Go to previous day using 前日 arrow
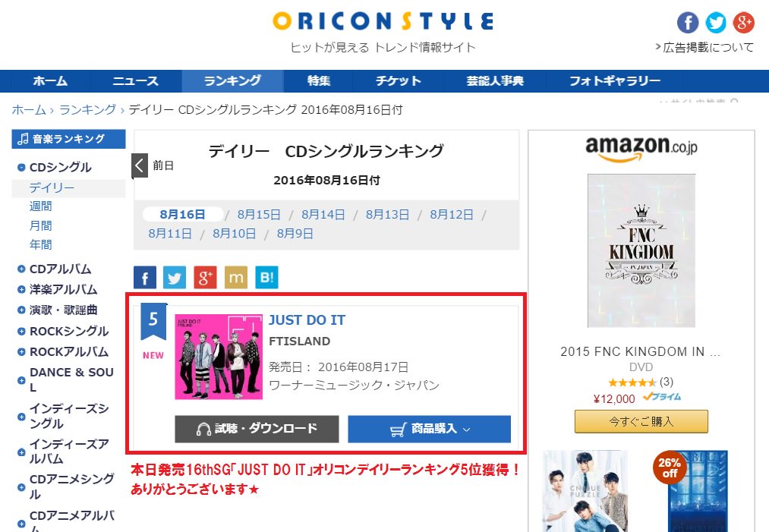Viewport: 769px width, 532px height. pyautogui.click(x=140, y=165)
